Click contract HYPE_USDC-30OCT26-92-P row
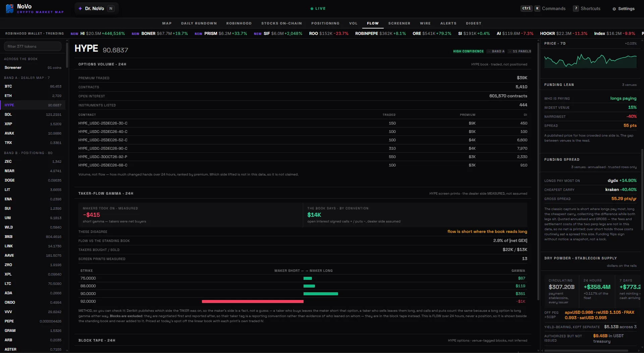This screenshot has width=644, height=353. click(303, 157)
